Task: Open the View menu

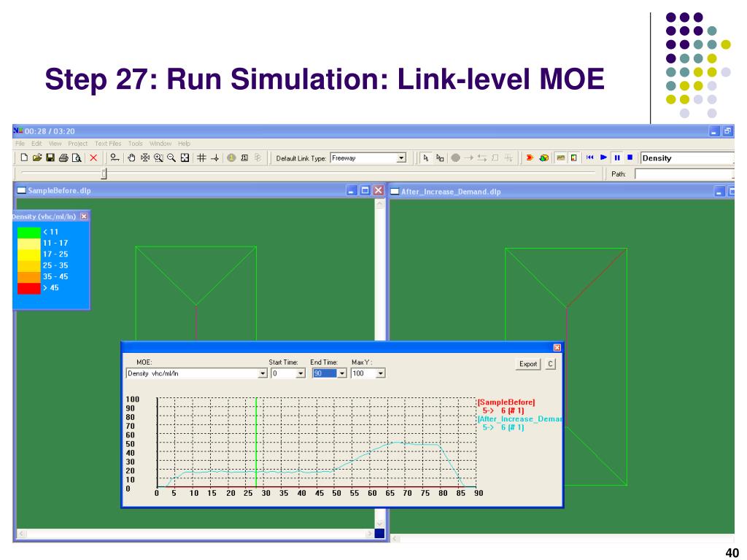Action: pos(55,144)
